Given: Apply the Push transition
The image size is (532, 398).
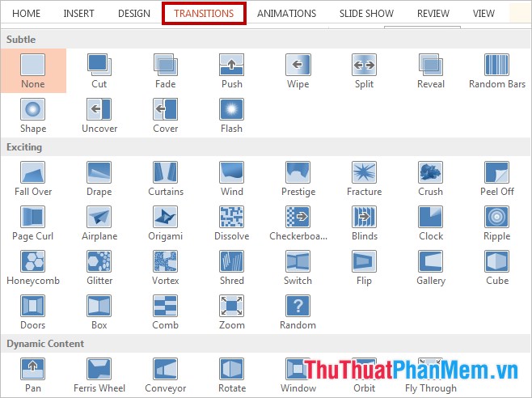Looking at the screenshot, I should [232, 70].
